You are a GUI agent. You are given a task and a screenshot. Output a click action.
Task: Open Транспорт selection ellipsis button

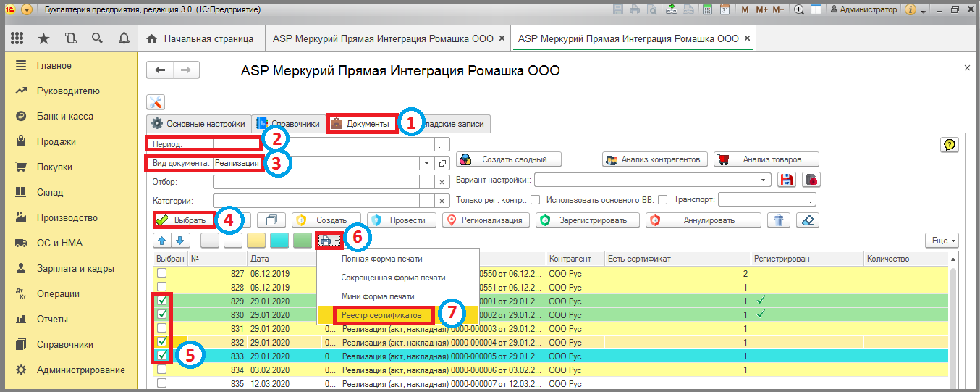point(810,200)
